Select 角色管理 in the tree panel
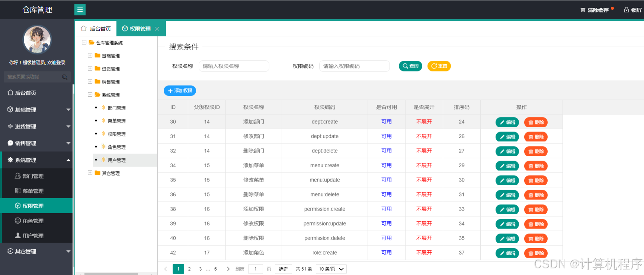The image size is (644, 275). (116, 147)
